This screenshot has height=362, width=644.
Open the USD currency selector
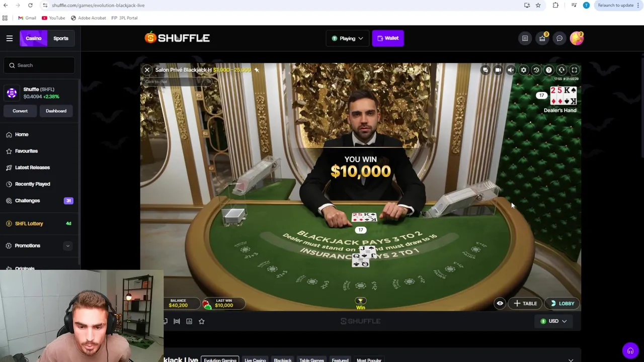coord(553,321)
